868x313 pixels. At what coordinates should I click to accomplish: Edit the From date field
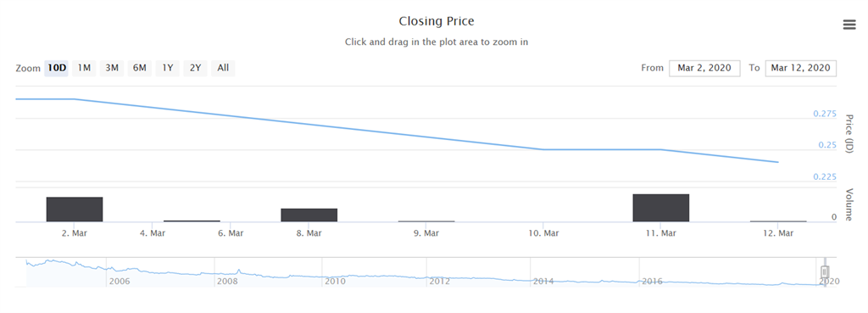click(704, 68)
